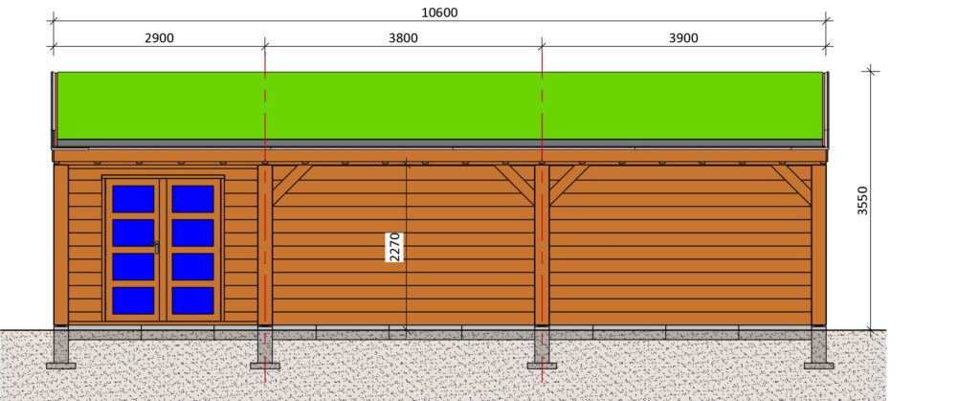Image resolution: width=980 pixels, height=401 pixels.
Task: Select the 3800 dimension text
Action: pyautogui.click(x=403, y=38)
